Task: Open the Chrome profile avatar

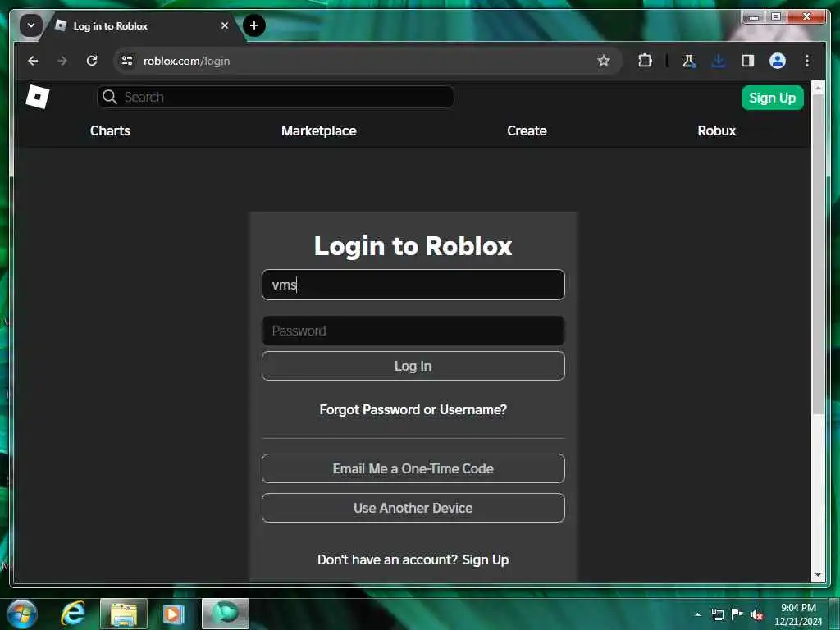Action: click(778, 61)
